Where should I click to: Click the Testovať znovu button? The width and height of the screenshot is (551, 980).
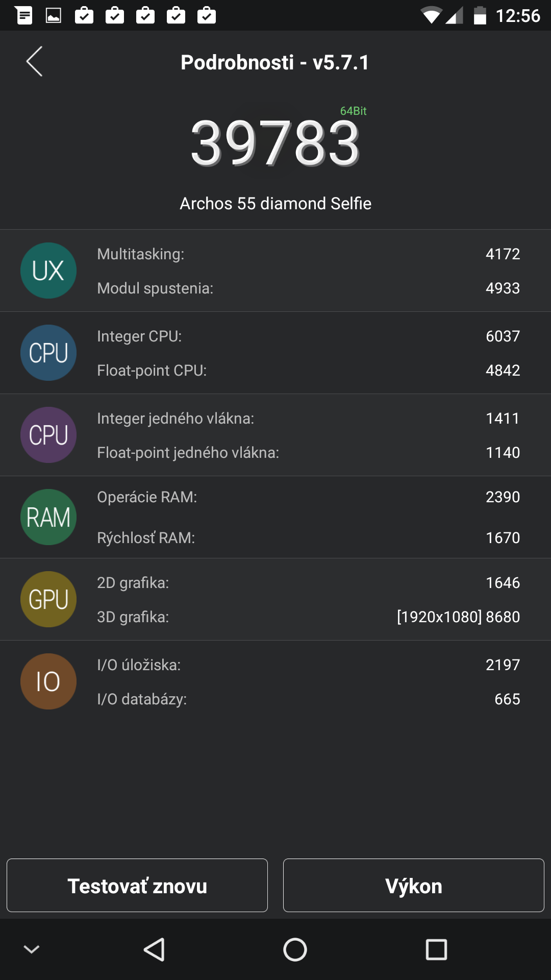click(x=137, y=886)
